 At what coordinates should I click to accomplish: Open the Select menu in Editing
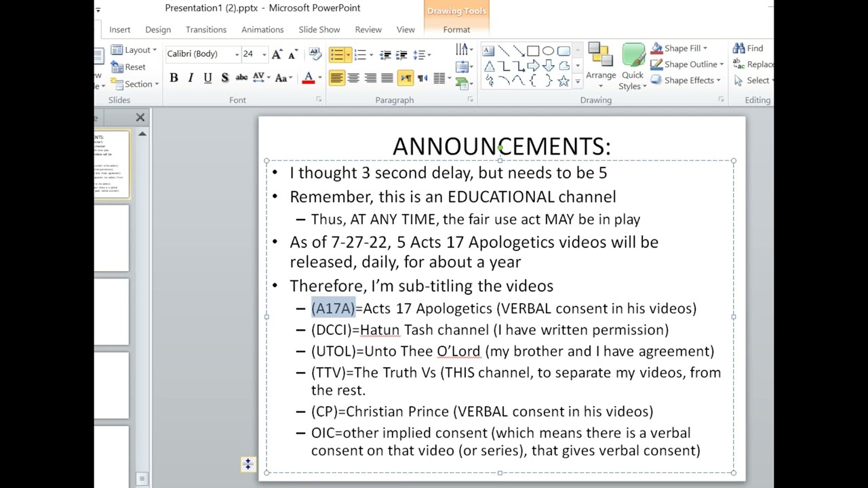click(x=753, y=80)
